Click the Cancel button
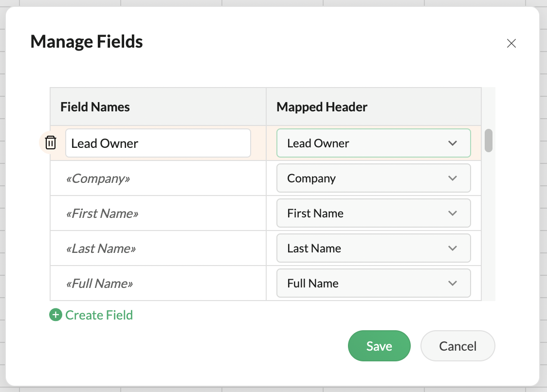547x392 pixels. point(457,346)
